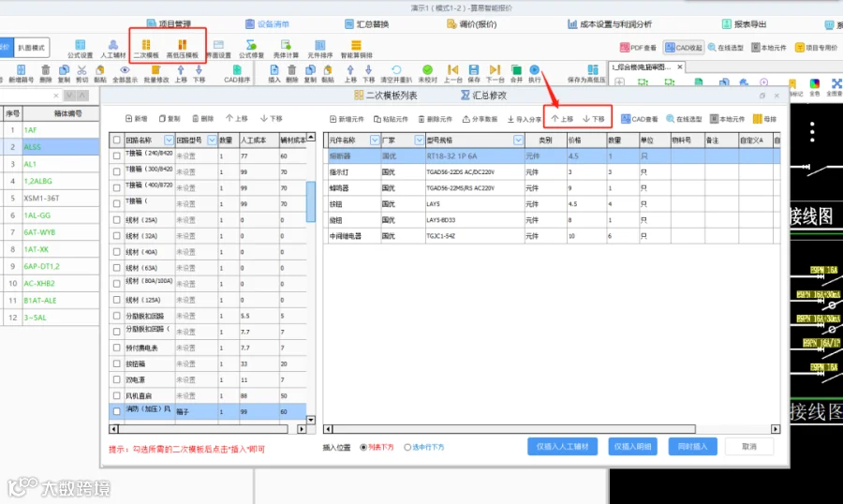The width and height of the screenshot is (843, 504).
Task: Select cabinet row 6AT-WYB
Action: coord(50,232)
